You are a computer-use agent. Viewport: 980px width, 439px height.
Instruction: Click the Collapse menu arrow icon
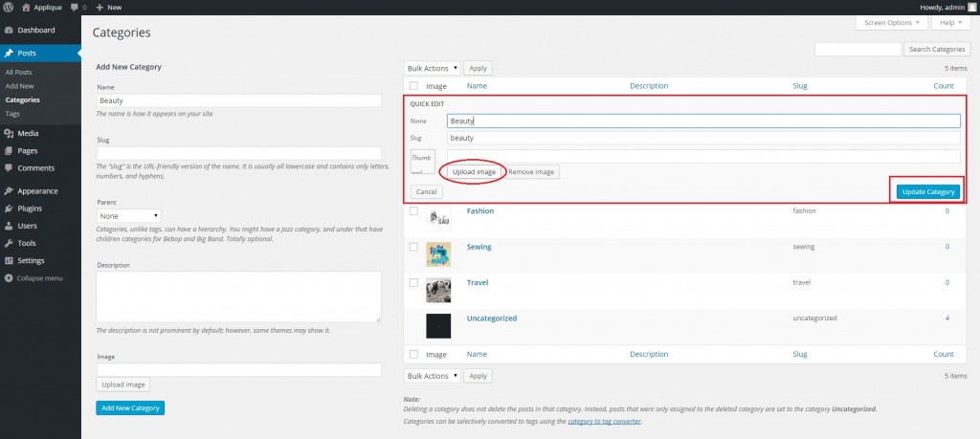[9, 278]
